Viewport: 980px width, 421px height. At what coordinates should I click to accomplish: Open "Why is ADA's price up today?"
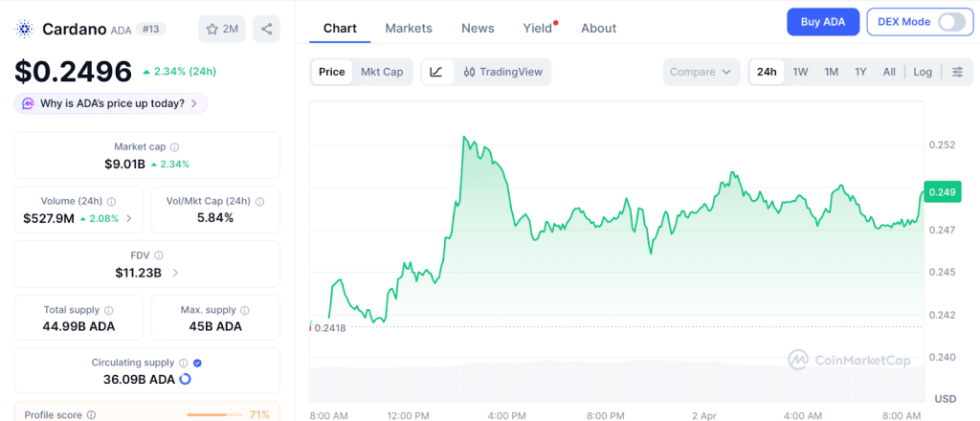[111, 103]
